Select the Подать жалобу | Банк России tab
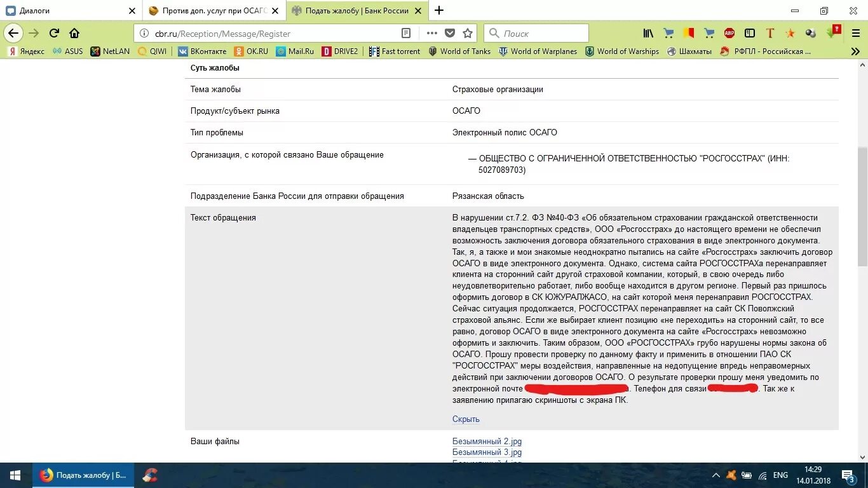868x488 pixels. [357, 11]
